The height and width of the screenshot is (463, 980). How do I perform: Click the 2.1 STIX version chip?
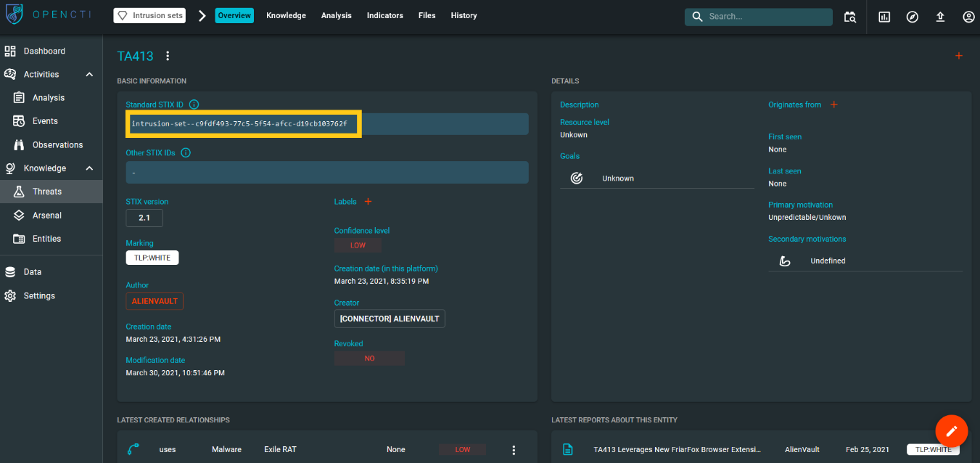pyautogui.click(x=144, y=218)
